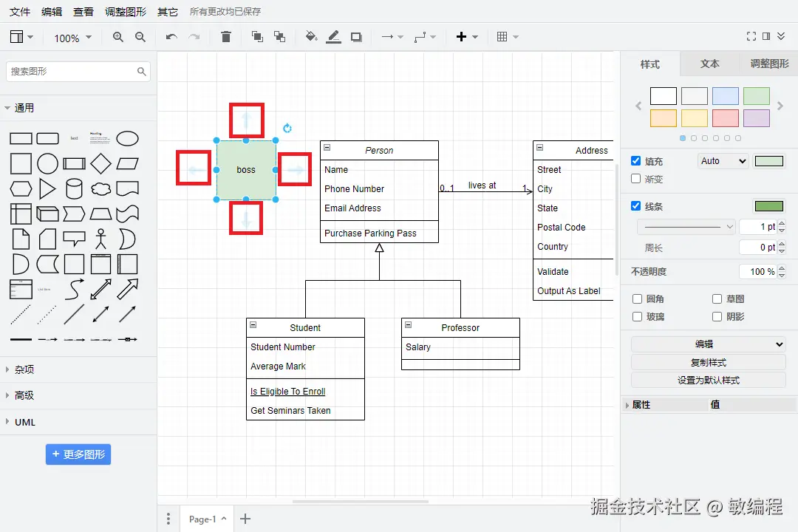The height and width of the screenshot is (532, 798).
Task: Click the delete trash icon
Action: coord(226,37)
